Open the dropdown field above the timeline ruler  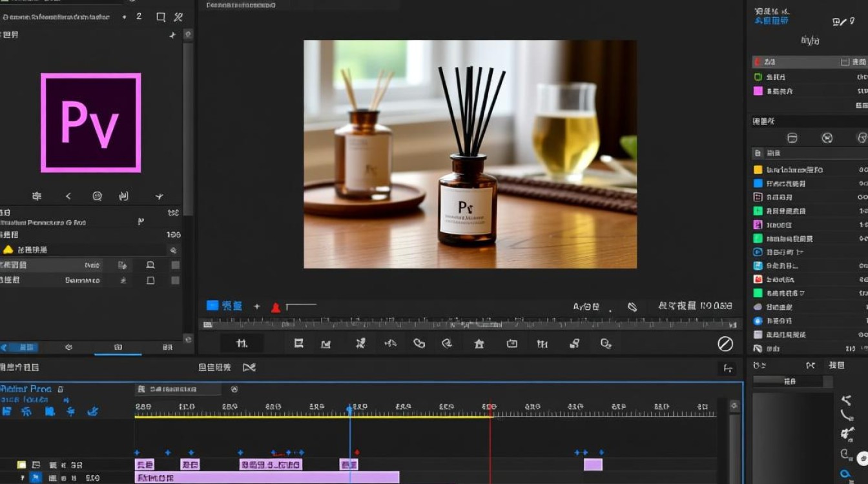[178, 389]
